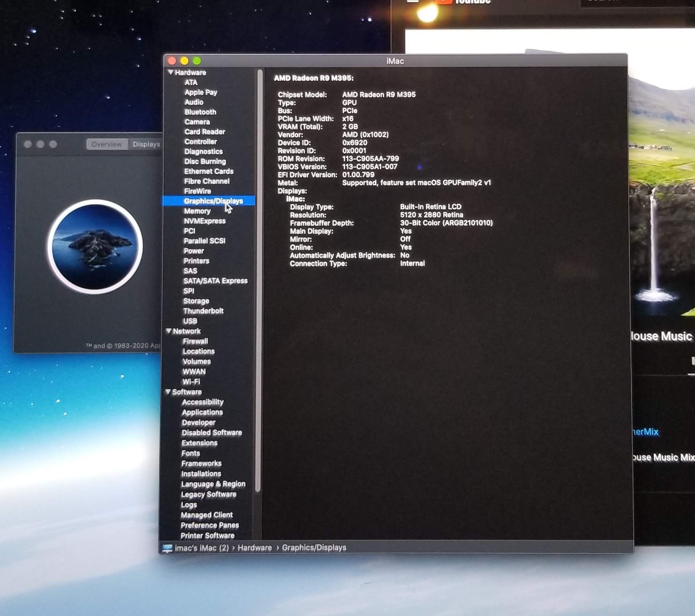
Task: Collapse the Network section triangle
Action: pos(169,331)
